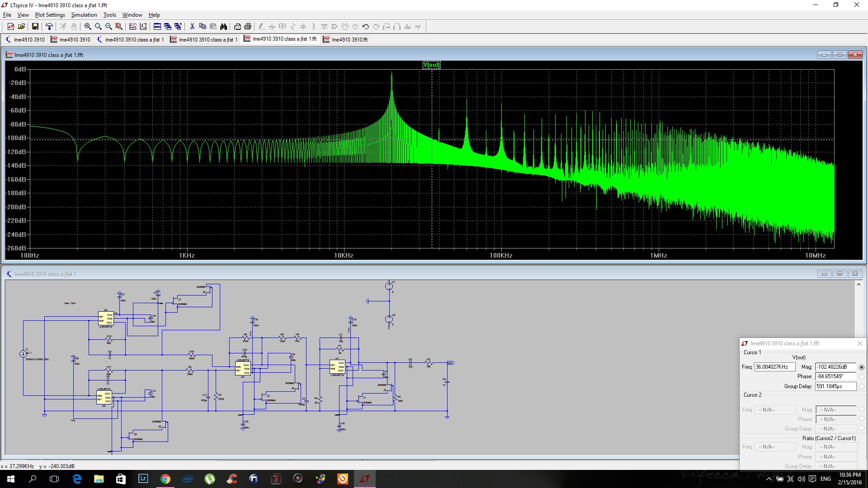Click the Redo arrow icon

tap(376, 27)
